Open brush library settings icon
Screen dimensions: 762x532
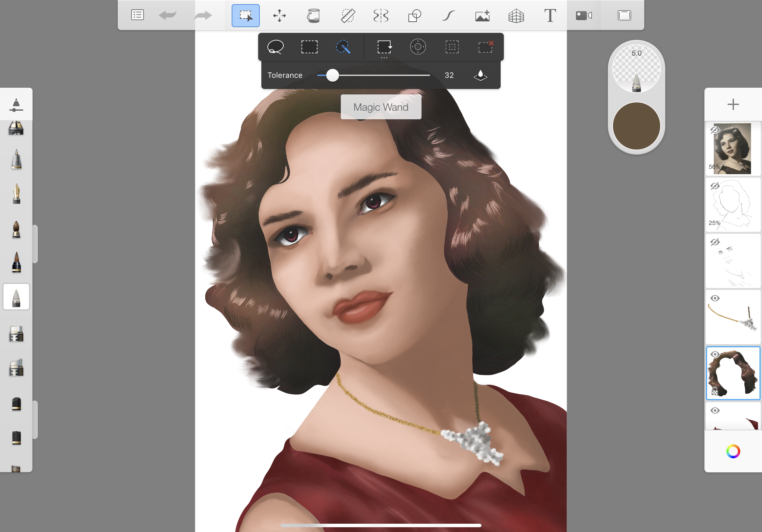[x=16, y=105]
